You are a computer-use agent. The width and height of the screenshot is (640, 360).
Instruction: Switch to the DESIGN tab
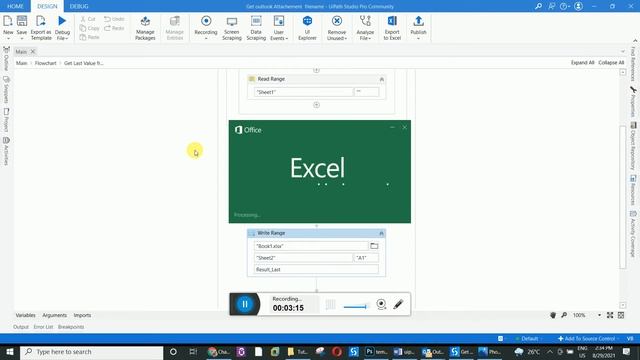coord(47,6)
